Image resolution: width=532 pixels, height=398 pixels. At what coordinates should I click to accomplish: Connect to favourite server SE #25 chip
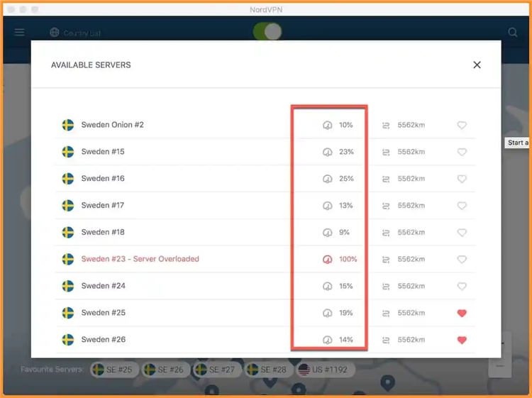click(x=114, y=370)
